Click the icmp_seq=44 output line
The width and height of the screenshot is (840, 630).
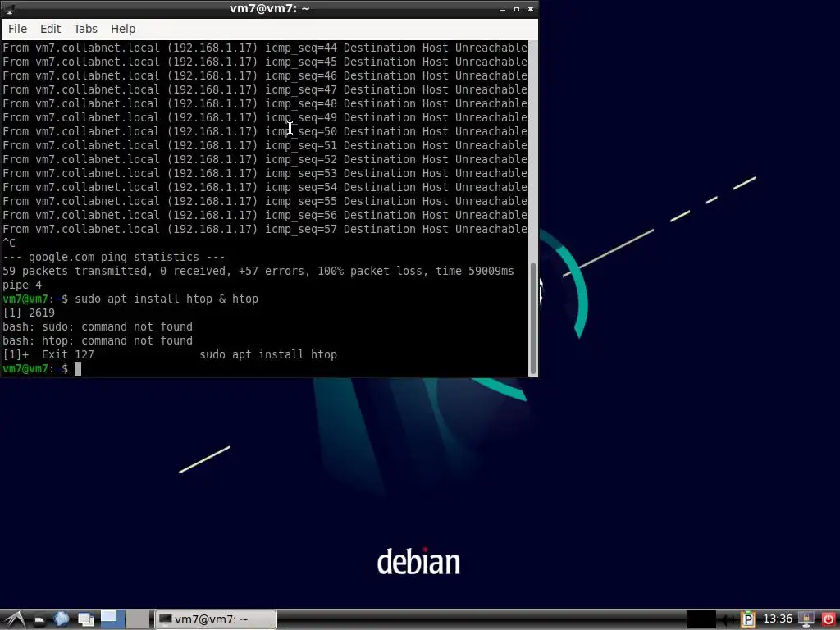pos(265,48)
